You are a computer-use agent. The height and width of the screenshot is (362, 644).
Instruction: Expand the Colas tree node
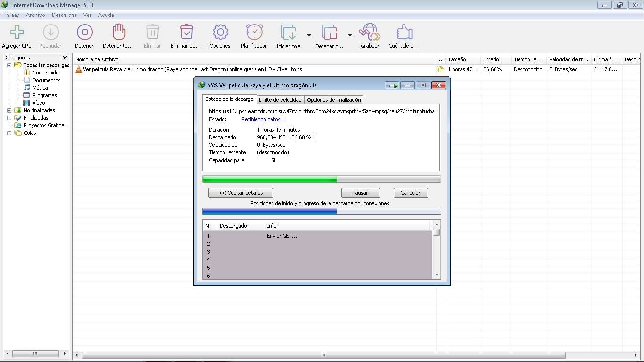point(9,133)
